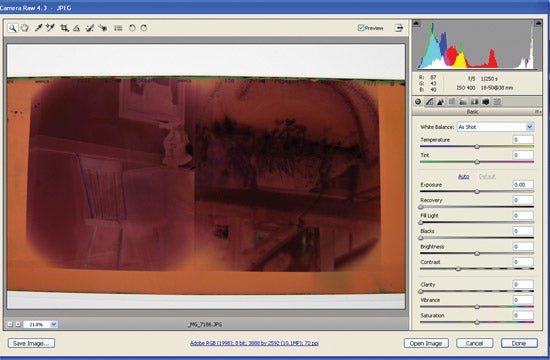Click the Saturation slider handle
This screenshot has height=360, width=550.
point(477,322)
